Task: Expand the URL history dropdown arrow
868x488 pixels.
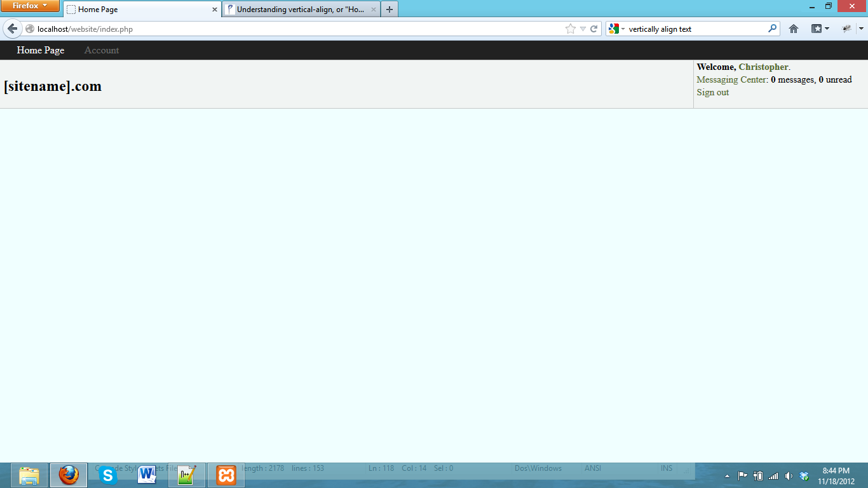Action: (583, 29)
